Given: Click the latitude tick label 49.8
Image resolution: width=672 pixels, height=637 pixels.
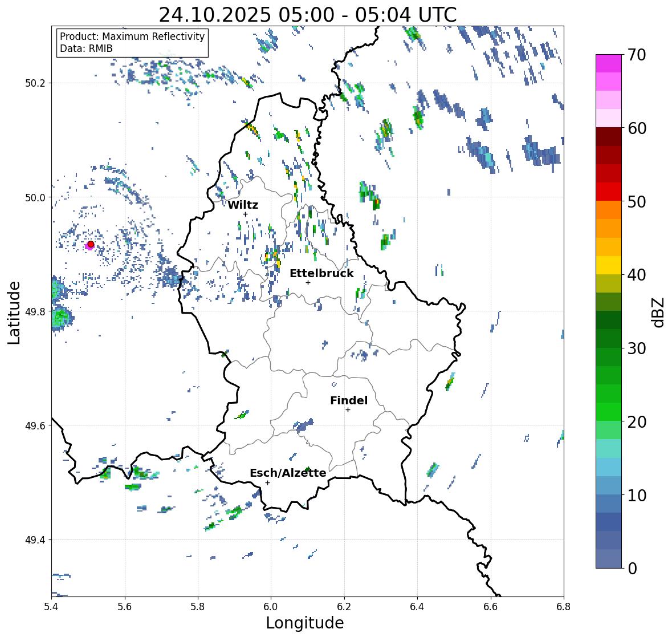Looking at the screenshot, I should coord(36,311).
